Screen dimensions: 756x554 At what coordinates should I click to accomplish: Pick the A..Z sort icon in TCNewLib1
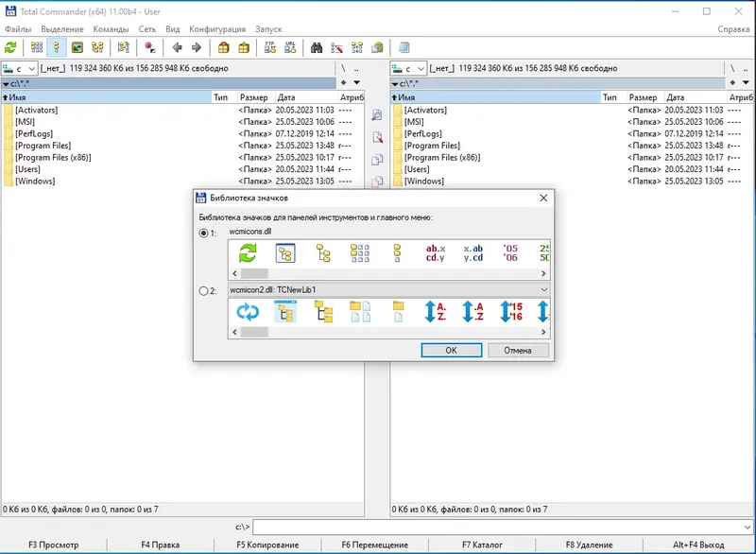[436, 311]
